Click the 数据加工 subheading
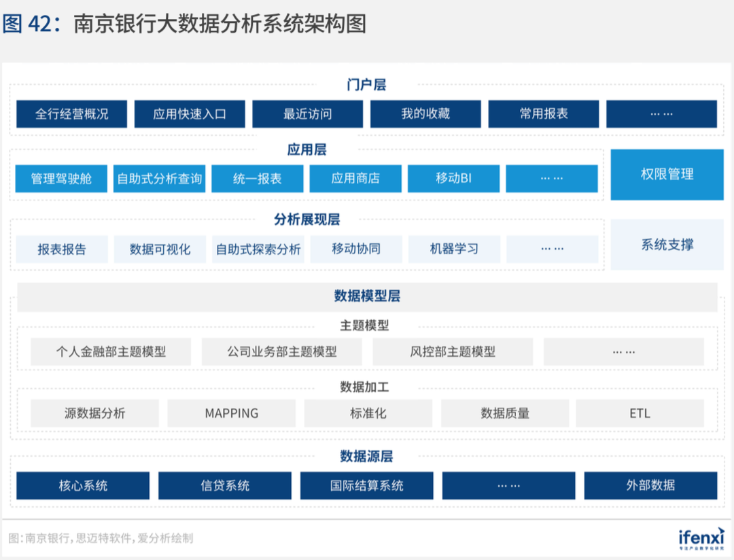 click(x=364, y=387)
